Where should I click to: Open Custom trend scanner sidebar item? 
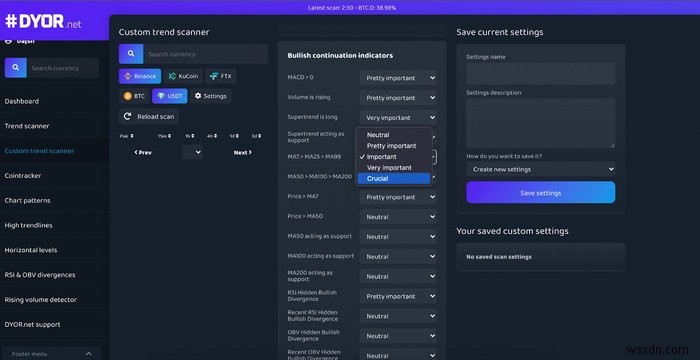[39, 151]
